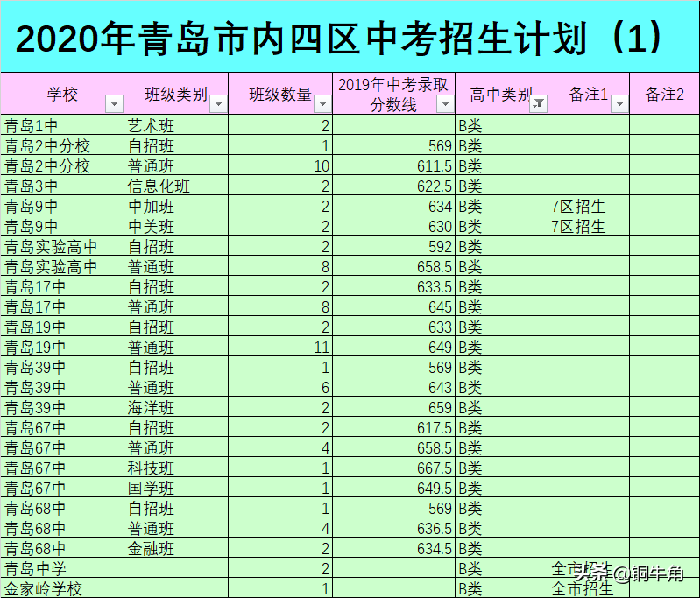Select the 2019年中考录取分数线 header cell
The height and width of the screenshot is (598, 700).
393,94
